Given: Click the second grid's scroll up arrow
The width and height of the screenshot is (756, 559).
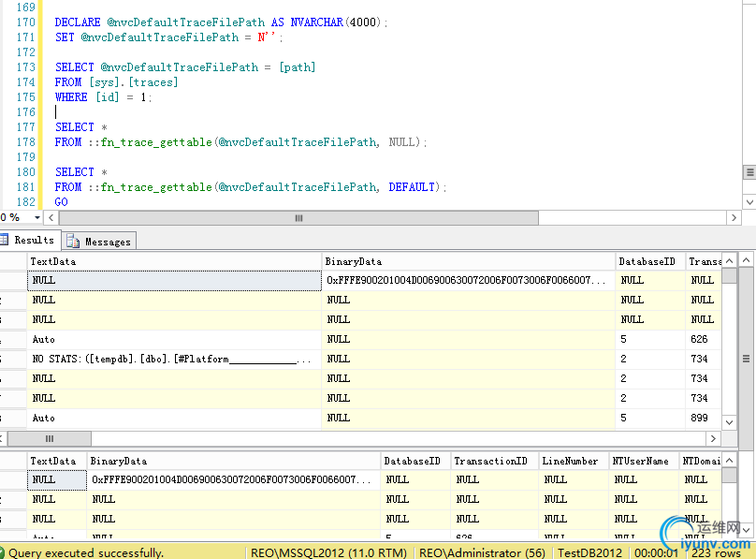Looking at the screenshot, I should pyautogui.click(x=730, y=461).
